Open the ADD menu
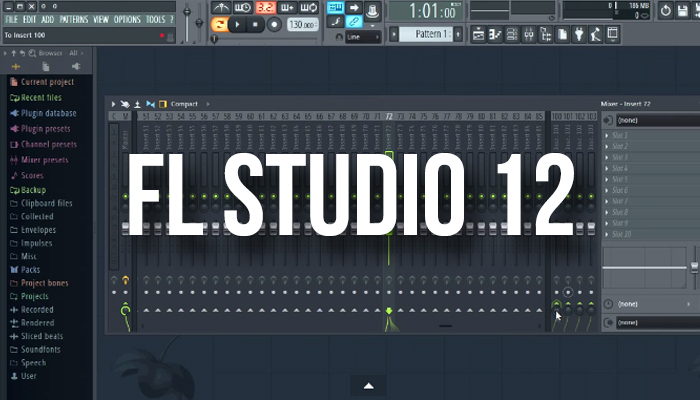The width and height of the screenshot is (700, 400). [x=47, y=20]
